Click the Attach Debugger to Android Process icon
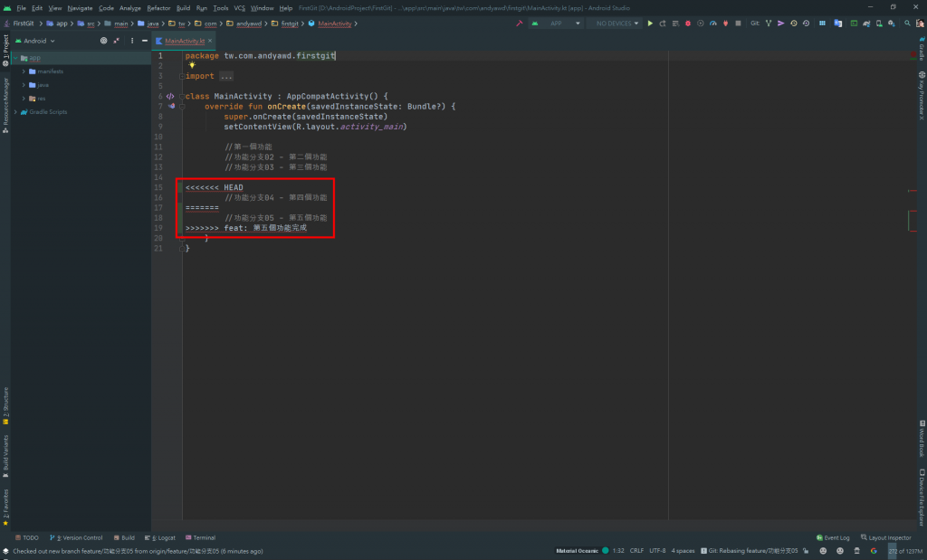This screenshot has width=927, height=560. pyautogui.click(x=725, y=24)
